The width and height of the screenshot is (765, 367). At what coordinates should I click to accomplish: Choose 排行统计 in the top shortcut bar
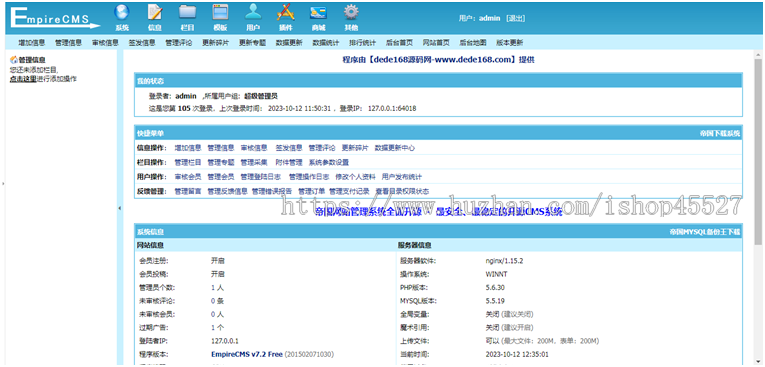click(362, 42)
